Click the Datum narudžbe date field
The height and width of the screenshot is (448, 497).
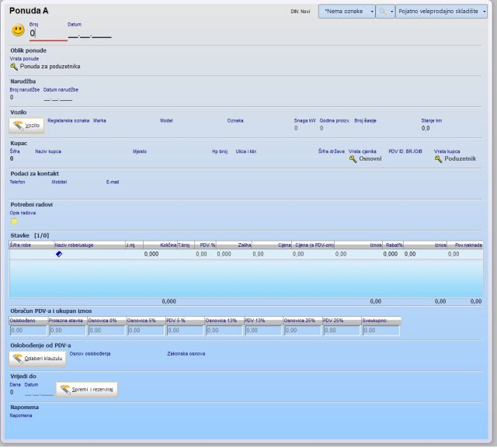pyautogui.click(x=58, y=98)
